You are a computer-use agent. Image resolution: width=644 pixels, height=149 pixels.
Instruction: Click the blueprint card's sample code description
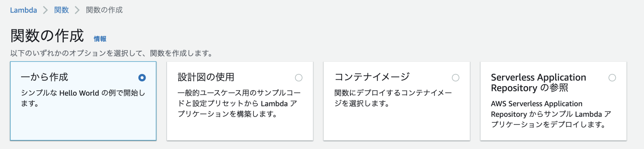click(x=239, y=103)
